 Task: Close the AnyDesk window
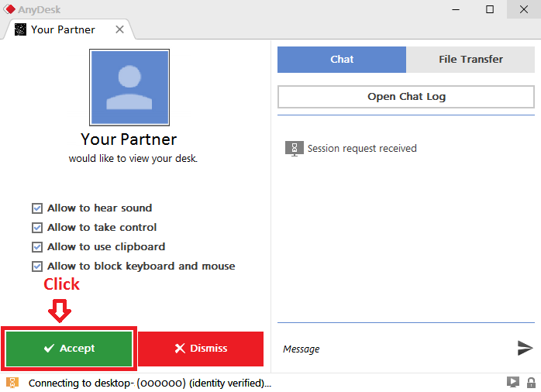524,9
